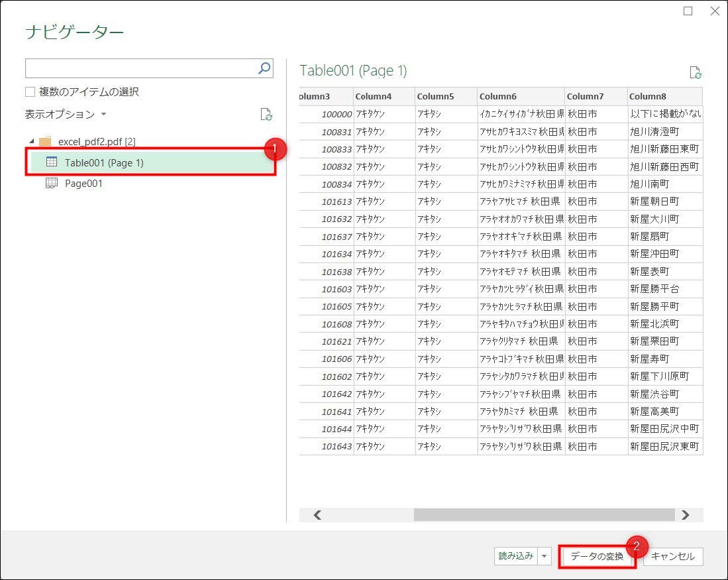Collapse the excel_pdf2.pdf tree node
The height and width of the screenshot is (580, 728).
click(31, 142)
